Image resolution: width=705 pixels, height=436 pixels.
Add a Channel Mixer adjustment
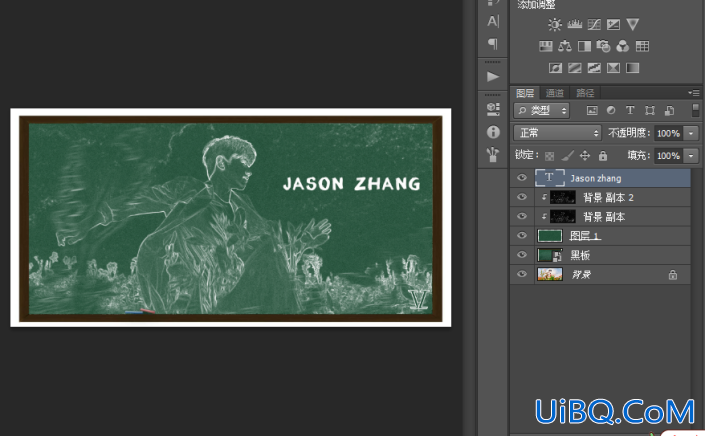623,46
